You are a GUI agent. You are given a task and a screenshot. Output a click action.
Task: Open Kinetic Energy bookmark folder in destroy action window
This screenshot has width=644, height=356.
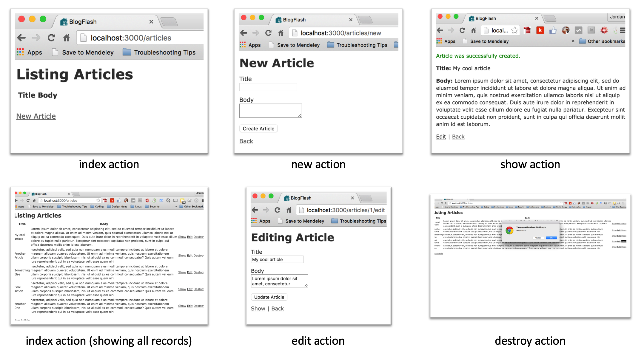(560, 207)
